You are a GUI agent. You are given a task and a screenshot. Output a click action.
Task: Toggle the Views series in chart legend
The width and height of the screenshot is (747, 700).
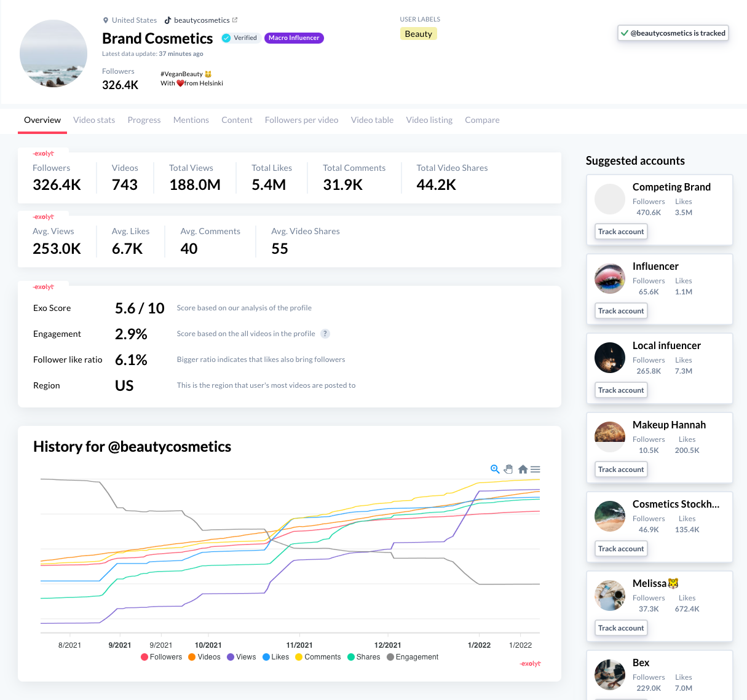coord(241,657)
